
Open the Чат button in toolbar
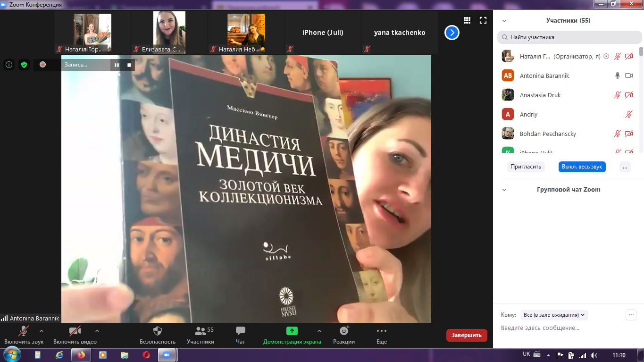[x=240, y=335]
